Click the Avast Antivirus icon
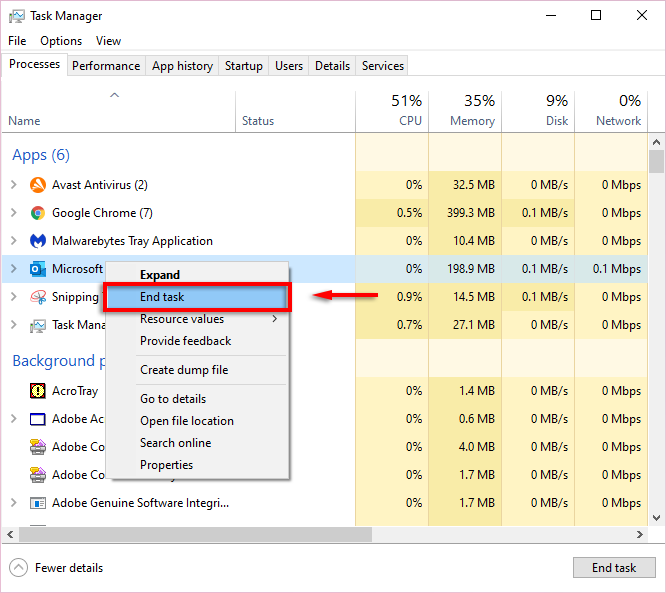This screenshot has height=593, width=666. pos(38,185)
